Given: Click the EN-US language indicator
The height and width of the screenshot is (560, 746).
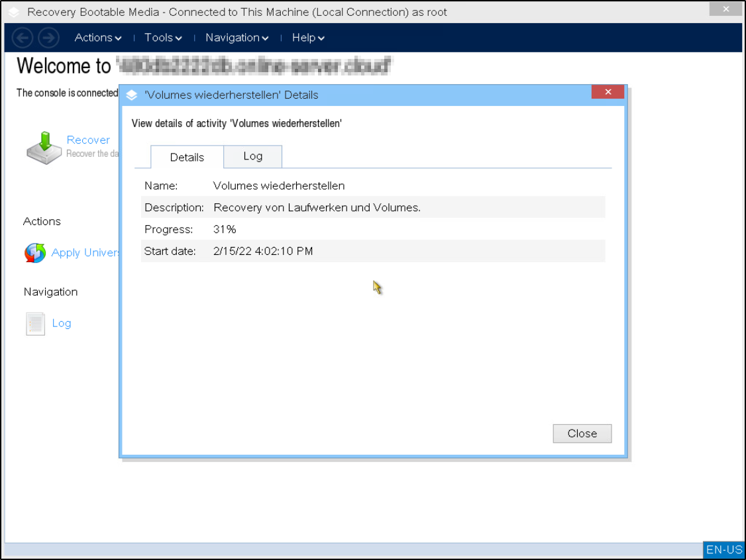Looking at the screenshot, I should (724, 549).
